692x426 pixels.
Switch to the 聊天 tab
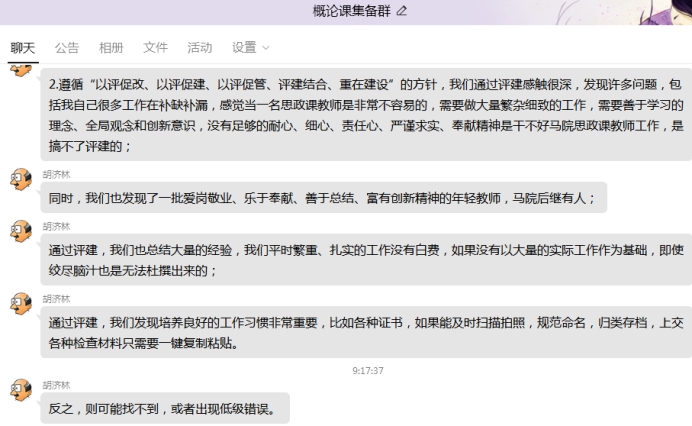click(x=23, y=47)
